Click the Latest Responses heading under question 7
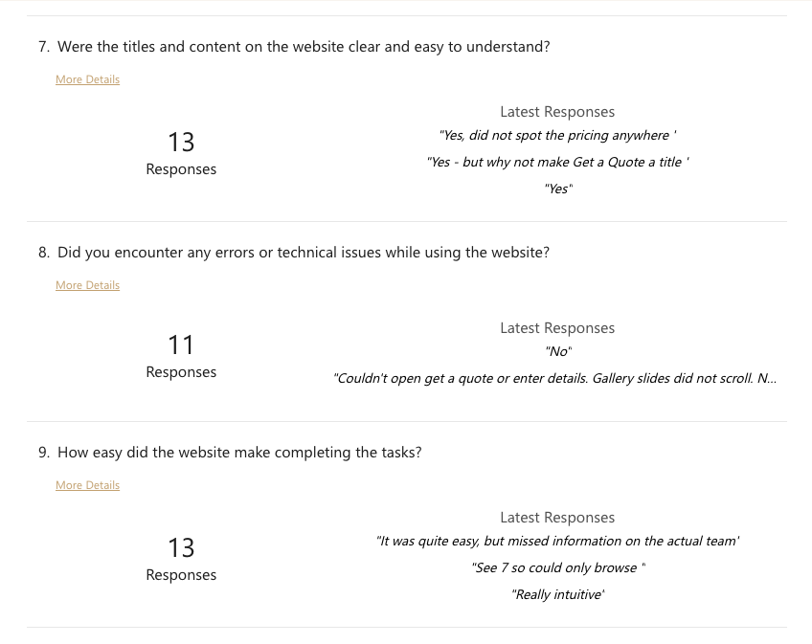 (557, 112)
